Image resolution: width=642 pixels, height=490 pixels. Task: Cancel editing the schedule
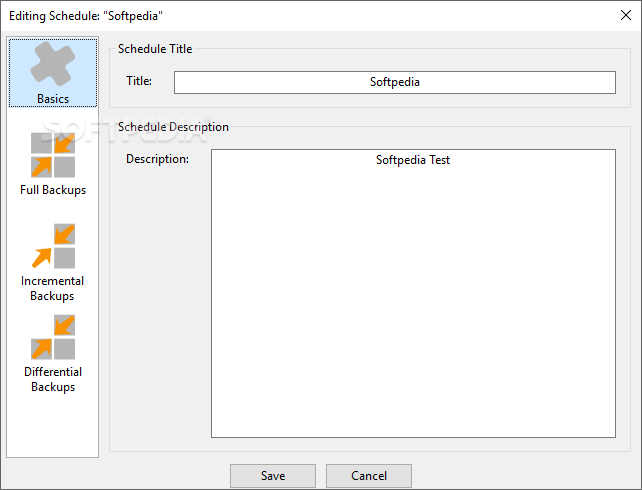click(x=369, y=476)
